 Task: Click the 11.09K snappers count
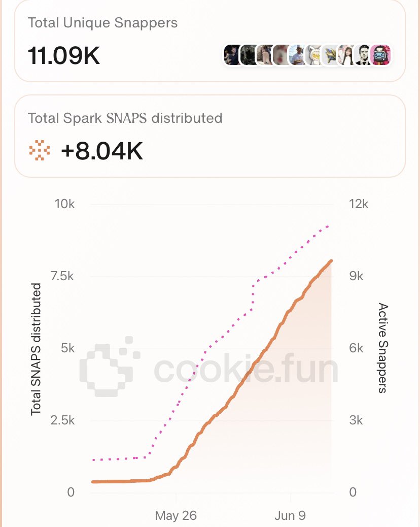click(64, 55)
